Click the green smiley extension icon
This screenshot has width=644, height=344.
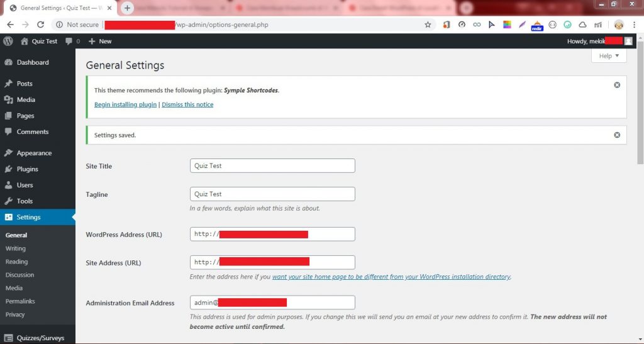coord(568,25)
